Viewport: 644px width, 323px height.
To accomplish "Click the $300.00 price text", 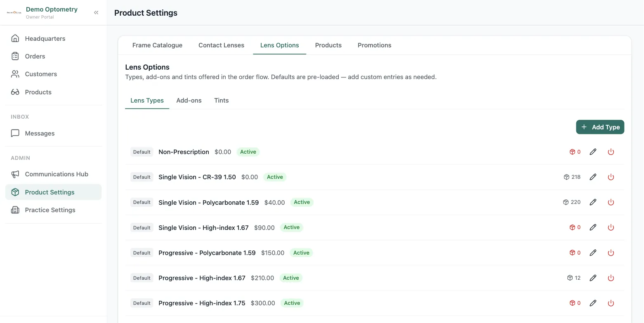I will pyautogui.click(x=263, y=303).
